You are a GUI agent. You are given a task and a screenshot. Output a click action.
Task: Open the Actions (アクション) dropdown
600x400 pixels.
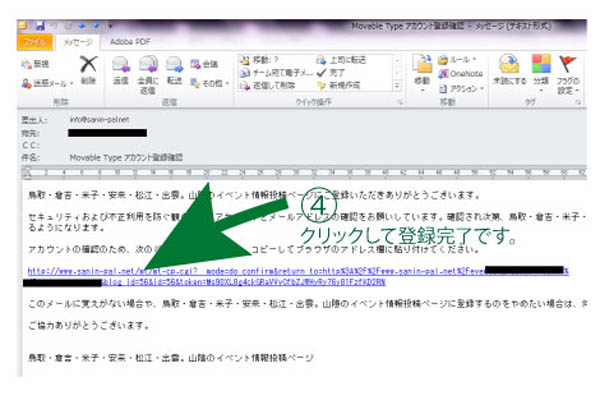point(463,87)
